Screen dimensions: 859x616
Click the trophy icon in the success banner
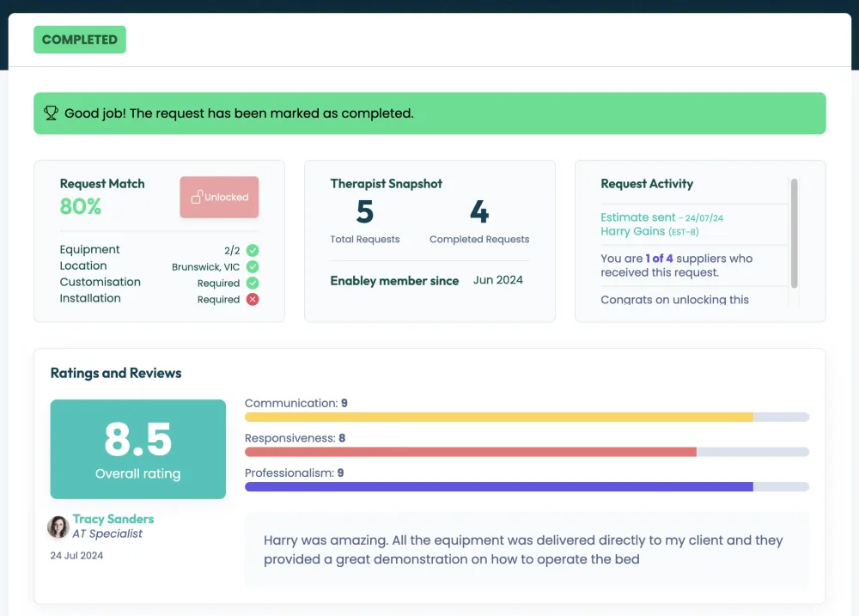point(52,113)
